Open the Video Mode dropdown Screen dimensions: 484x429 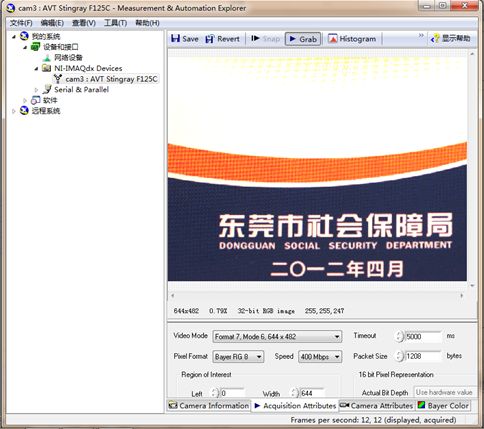(x=277, y=337)
